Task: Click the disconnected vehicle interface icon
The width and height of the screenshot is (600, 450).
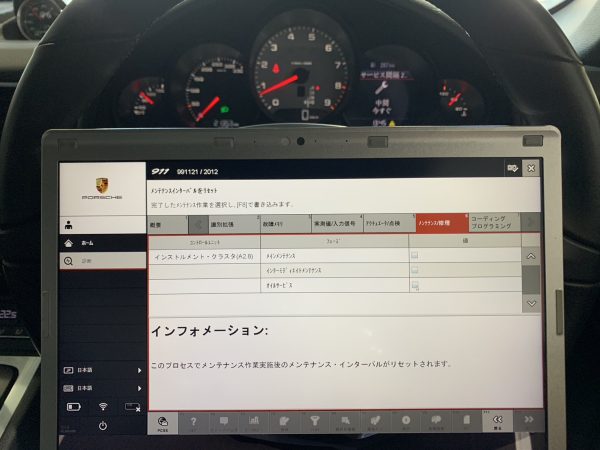Action: tap(132, 407)
